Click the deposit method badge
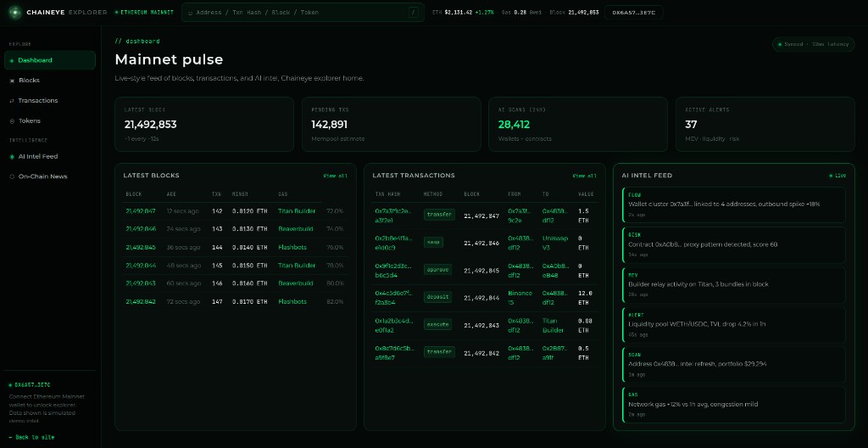This screenshot has width=868, height=448. click(438, 297)
